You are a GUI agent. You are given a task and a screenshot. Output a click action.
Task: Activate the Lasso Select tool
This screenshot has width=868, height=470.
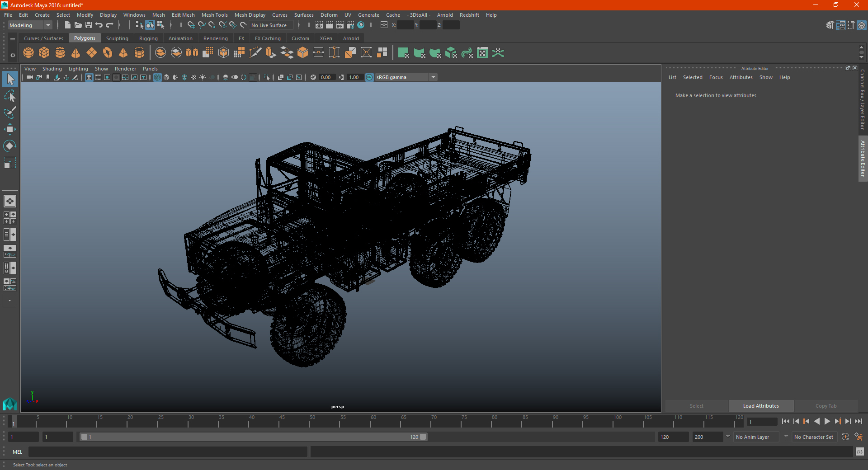click(10, 96)
